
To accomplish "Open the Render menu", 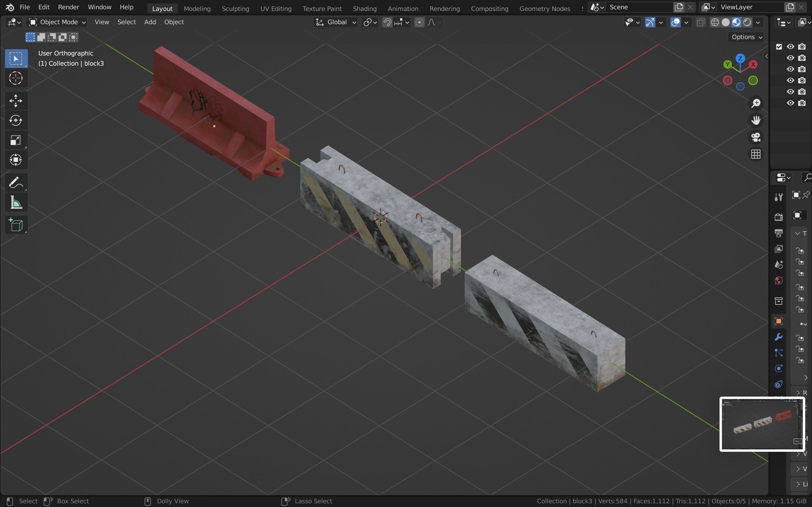I will coord(69,7).
